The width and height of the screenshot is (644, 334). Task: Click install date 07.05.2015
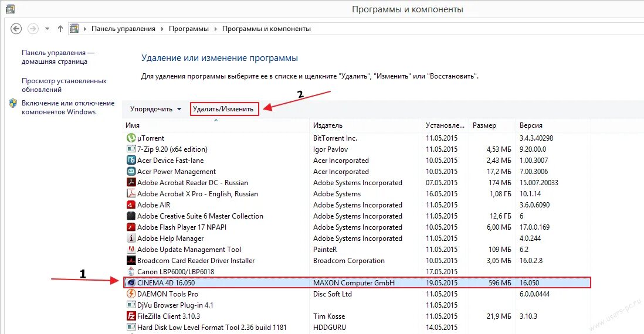click(x=442, y=183)
